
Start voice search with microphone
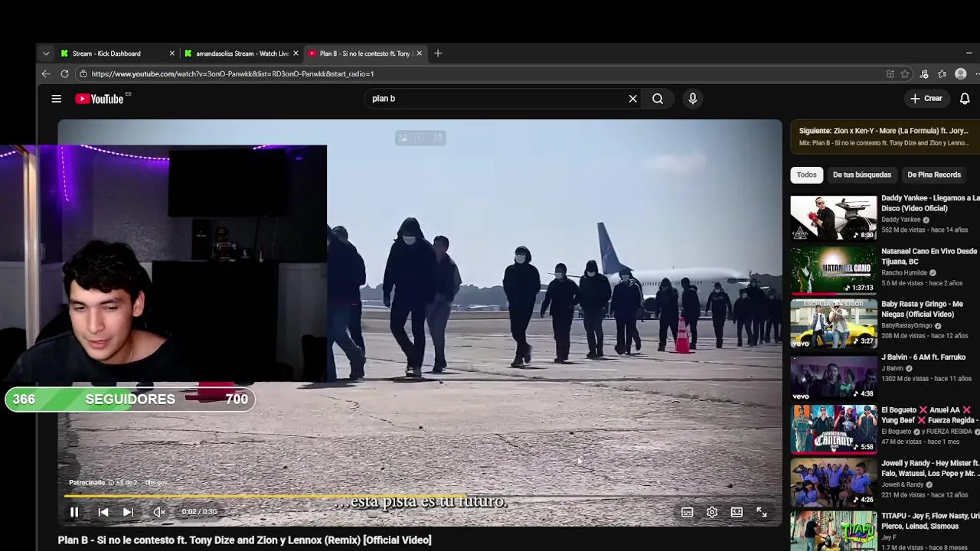(x=692, y=99)
